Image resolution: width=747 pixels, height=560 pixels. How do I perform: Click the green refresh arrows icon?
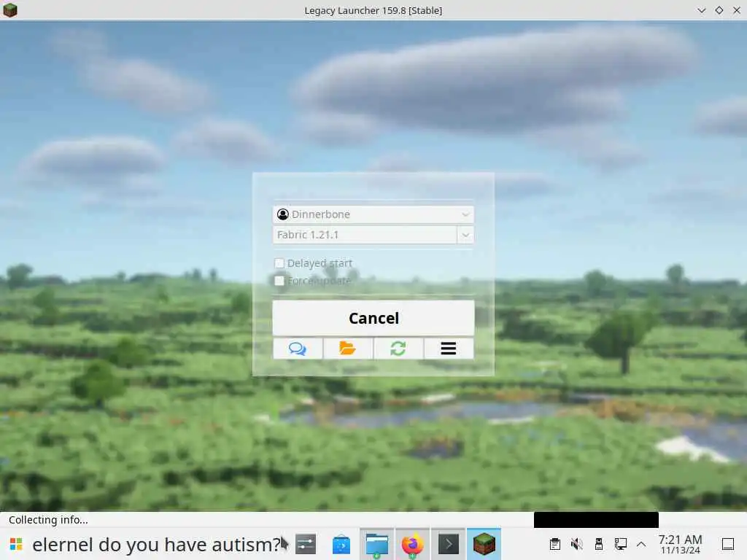click(398, 349)
